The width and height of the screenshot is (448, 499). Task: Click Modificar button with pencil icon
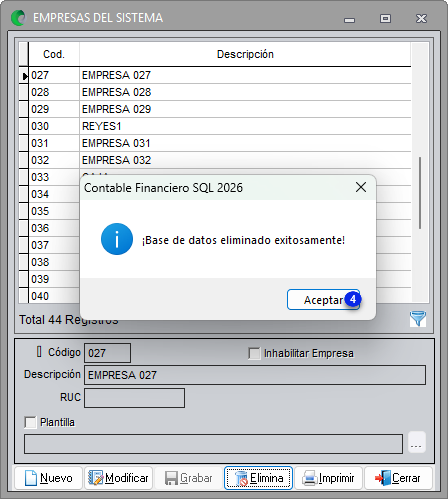click(x=118, y=478)
